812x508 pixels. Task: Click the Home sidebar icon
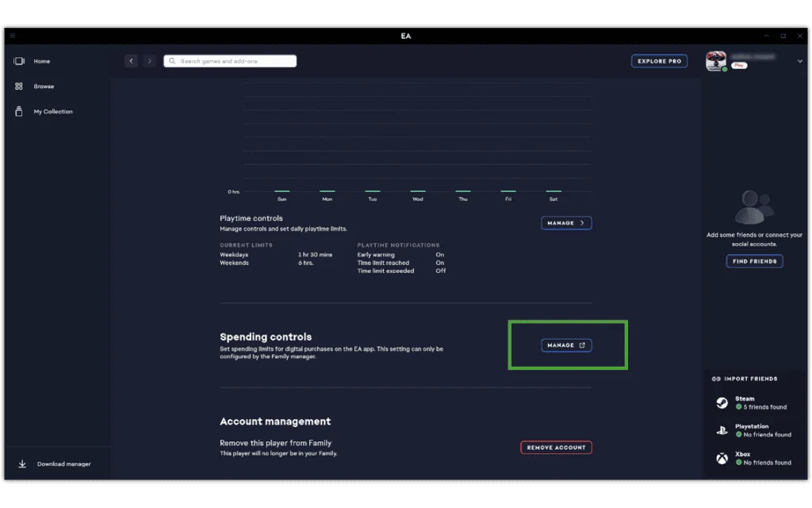point(19,61)
